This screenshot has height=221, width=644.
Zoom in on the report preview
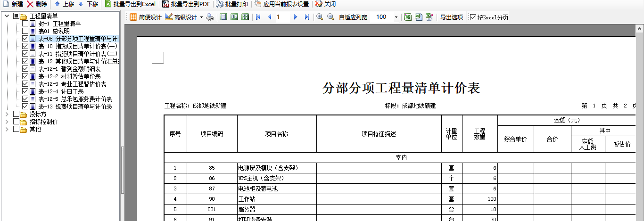click(x=320, y=17)
